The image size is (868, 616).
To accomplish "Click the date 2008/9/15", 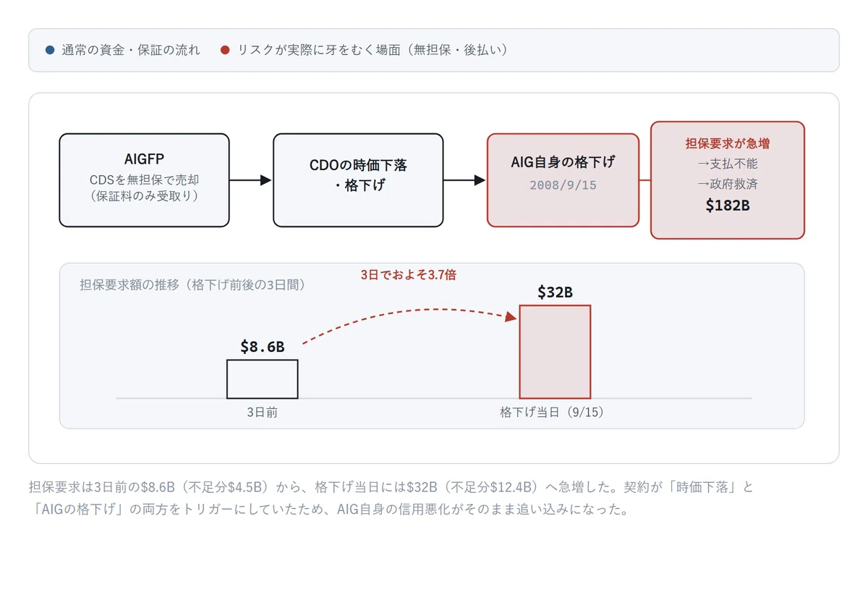I will tap(563, 185).
